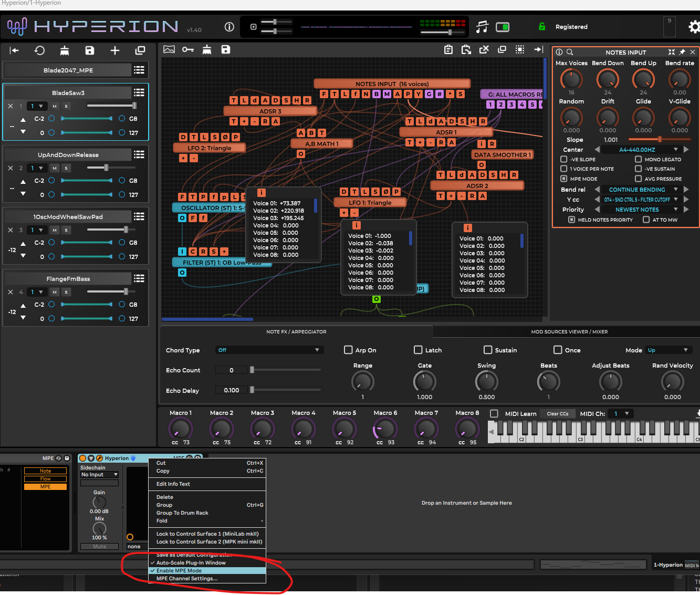Adjust the BladeSaw3 layer volume slider

pos(111,106)
